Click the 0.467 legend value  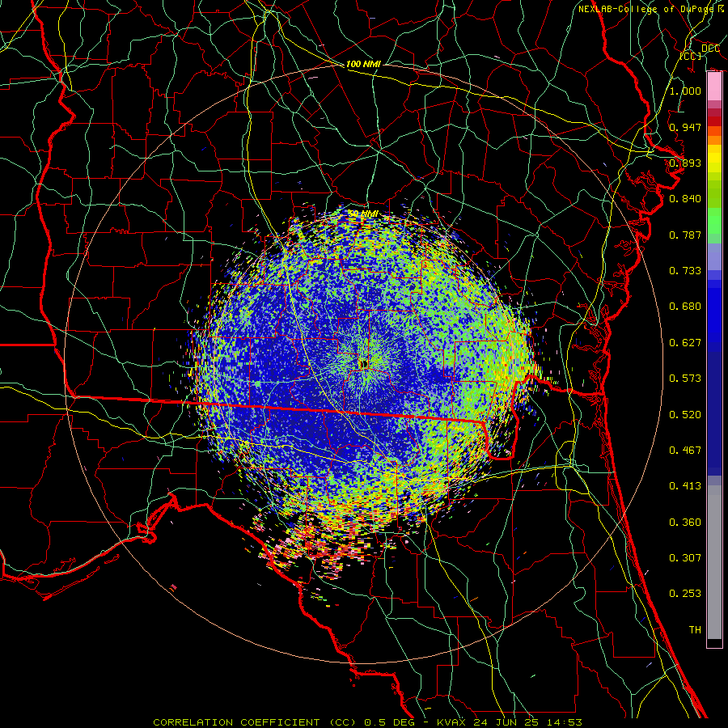(x=685, y=451)
